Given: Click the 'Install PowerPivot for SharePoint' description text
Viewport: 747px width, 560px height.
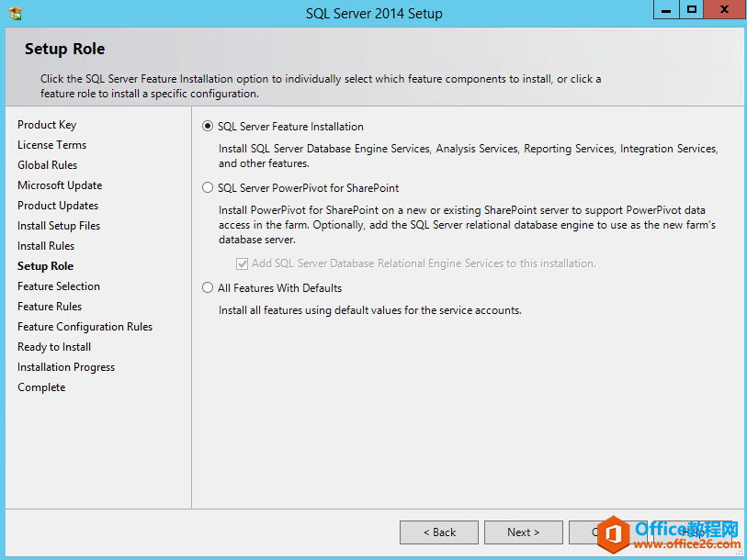Looking at the screenshot, I should (467, 225).
